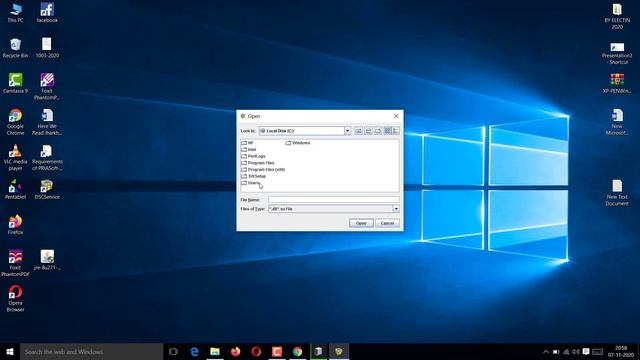Show hidden system tray icons

pyautogui.click(x=546, y=351)
